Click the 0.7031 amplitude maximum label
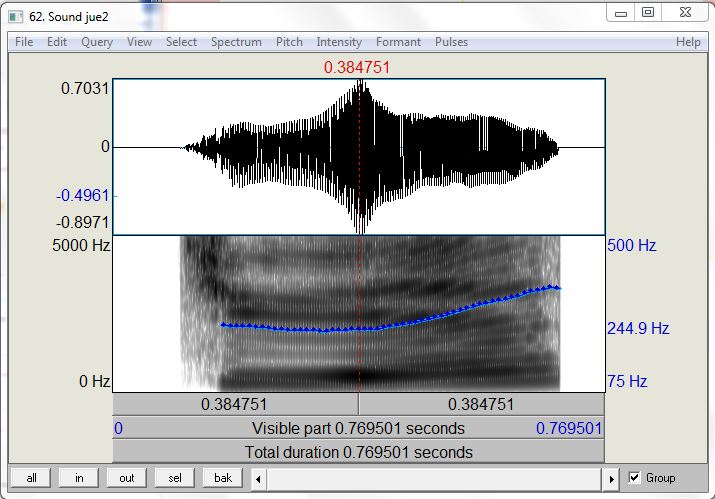 85,88
